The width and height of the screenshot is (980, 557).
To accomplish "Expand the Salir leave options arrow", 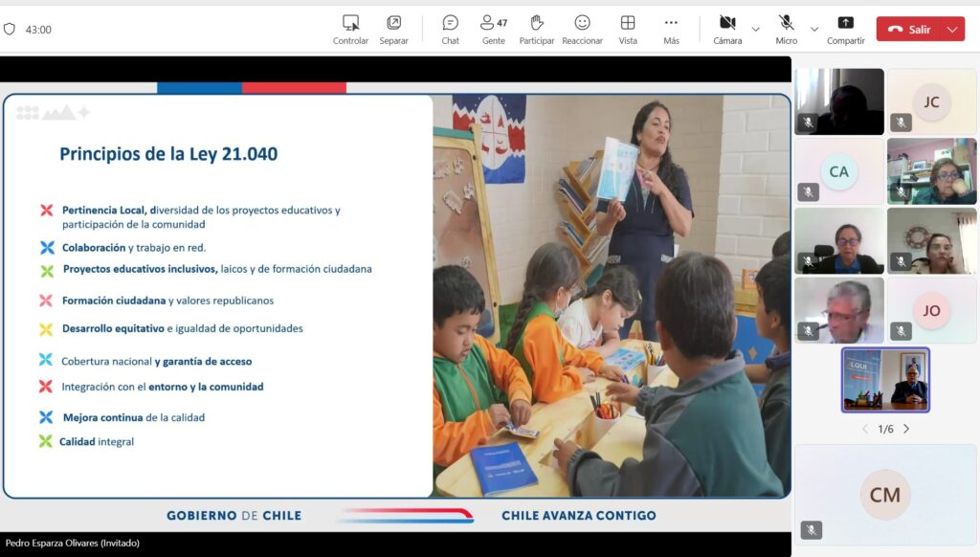I will [952, 30].
